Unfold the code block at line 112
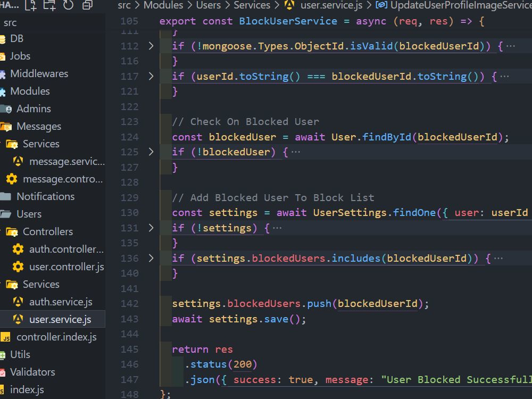 coord(151,46)
